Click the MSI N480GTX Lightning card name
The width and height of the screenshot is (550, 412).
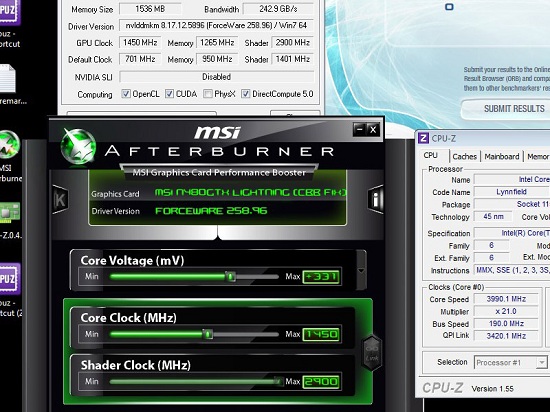(250, 193)
